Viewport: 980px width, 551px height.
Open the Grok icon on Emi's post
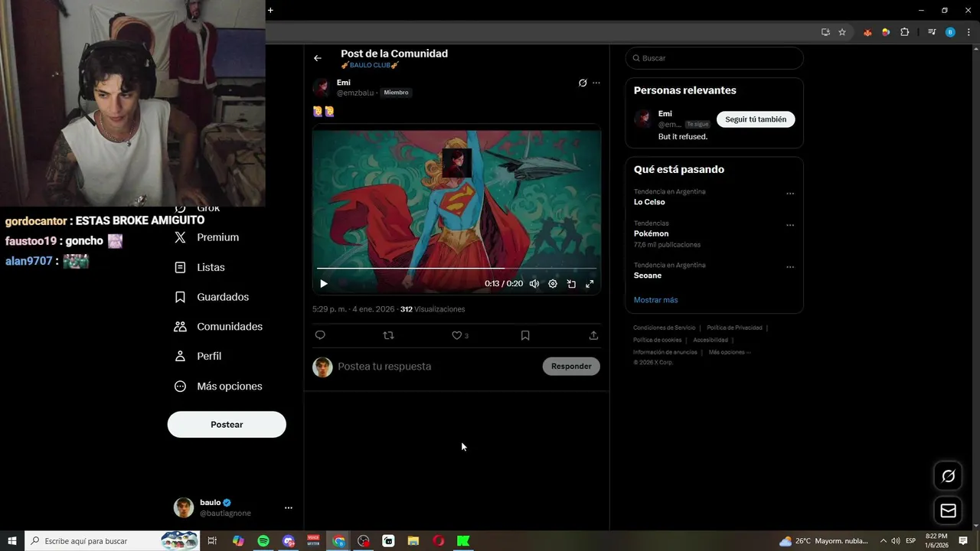tap(583, 83)
